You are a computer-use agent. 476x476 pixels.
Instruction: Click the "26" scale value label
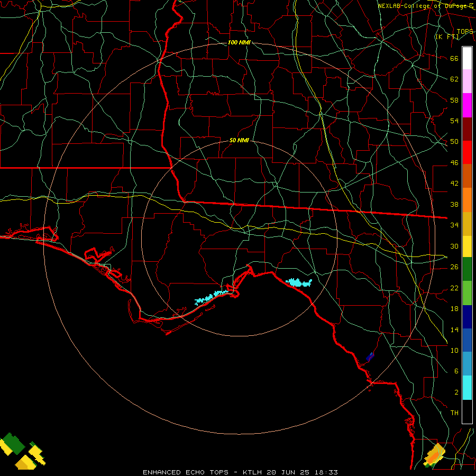(454, 267)
